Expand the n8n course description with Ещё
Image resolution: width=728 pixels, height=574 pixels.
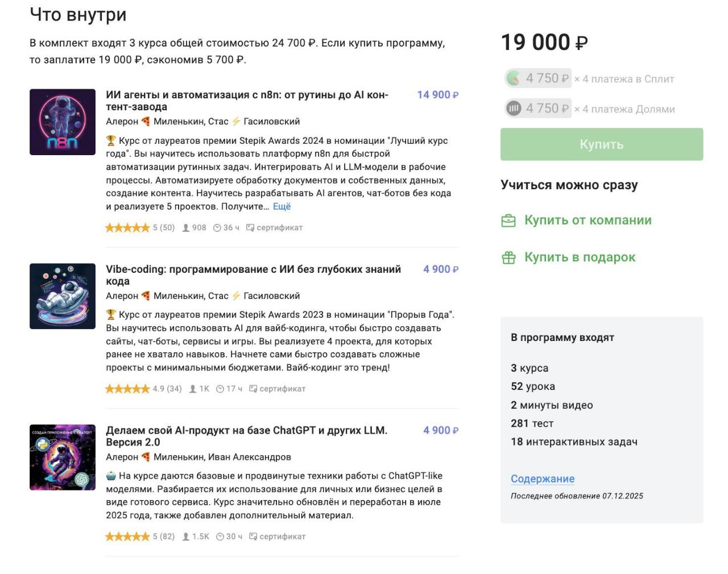(282, 207)
